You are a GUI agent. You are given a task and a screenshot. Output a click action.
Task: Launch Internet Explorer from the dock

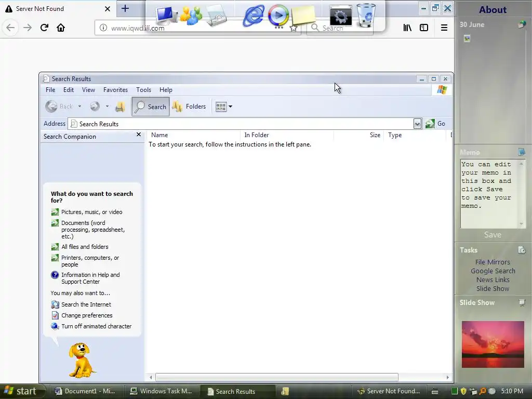coord(254,15)
